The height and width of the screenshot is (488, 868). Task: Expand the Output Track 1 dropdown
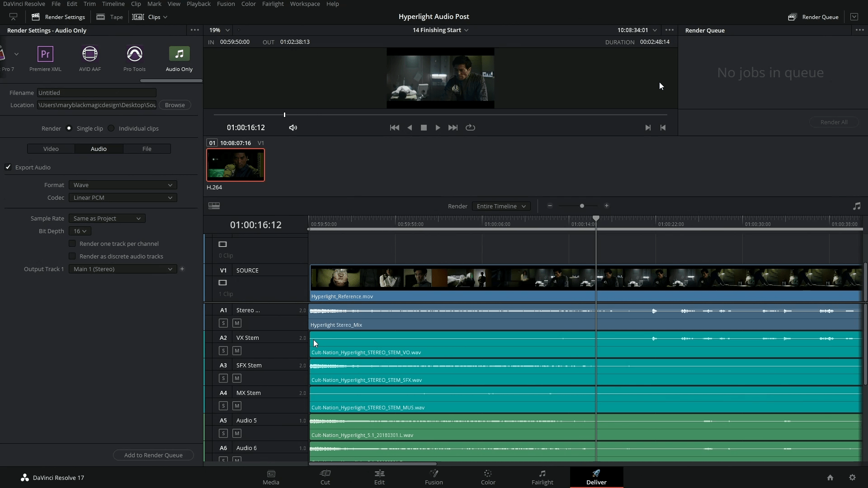click(x=123, y=269)
